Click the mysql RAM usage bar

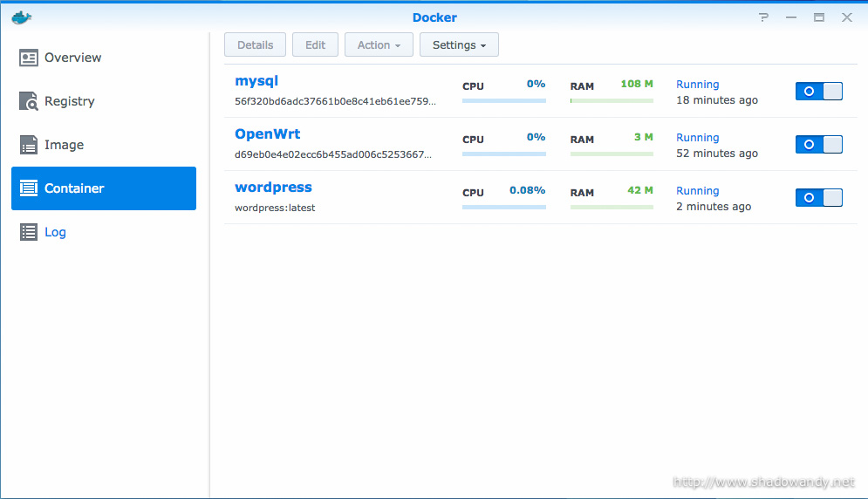click(612, 101)
